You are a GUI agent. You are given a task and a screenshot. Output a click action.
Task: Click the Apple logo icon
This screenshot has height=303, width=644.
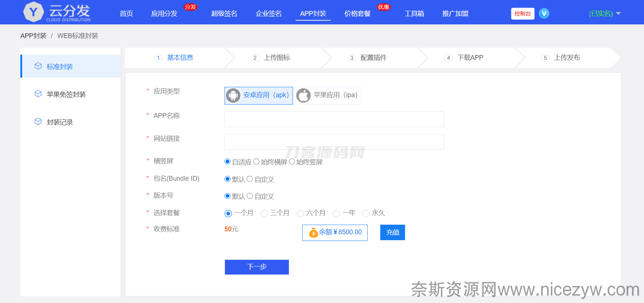pyautogui.click(x=303, y=95)
